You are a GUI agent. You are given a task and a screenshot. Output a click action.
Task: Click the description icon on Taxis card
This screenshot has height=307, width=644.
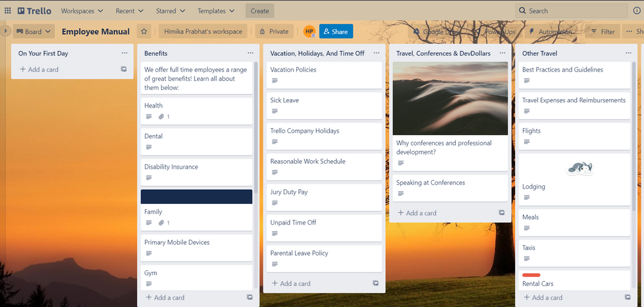[x=527, y=259]
